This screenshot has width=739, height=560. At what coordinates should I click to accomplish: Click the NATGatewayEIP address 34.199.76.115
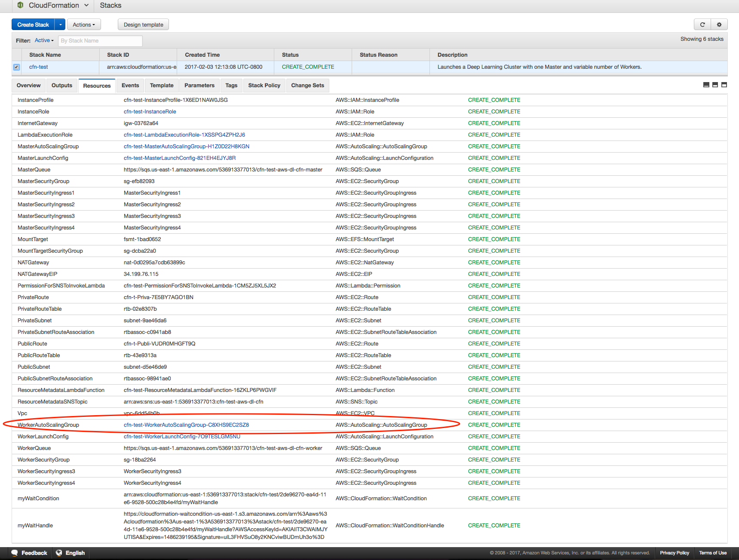(141, 274)
